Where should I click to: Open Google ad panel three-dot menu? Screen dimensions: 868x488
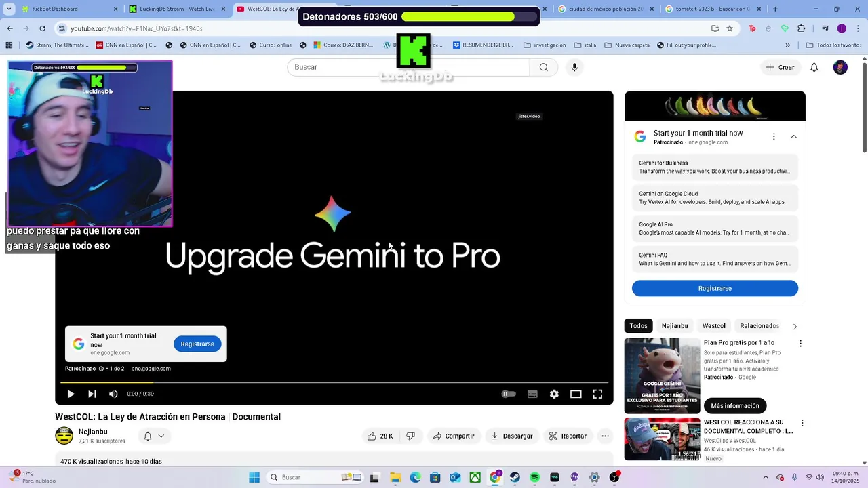774,136
